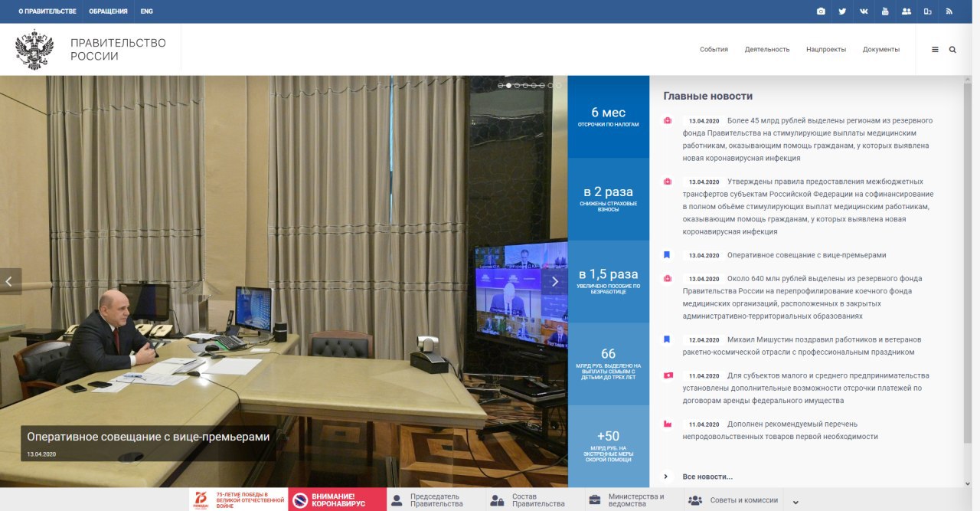Click the person icon beside Председатель Правительства
The image size is (980, 511).
397,500
